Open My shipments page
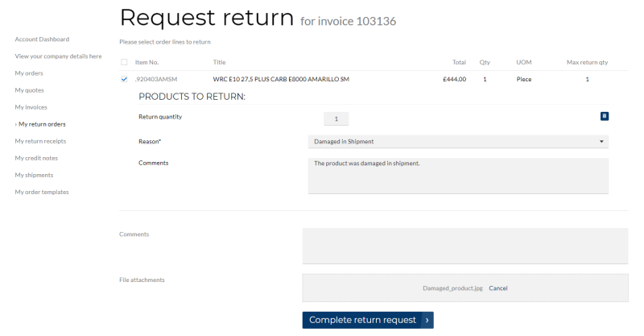The image size is (644, 336). pyautogui.click(x=34, y=175)
